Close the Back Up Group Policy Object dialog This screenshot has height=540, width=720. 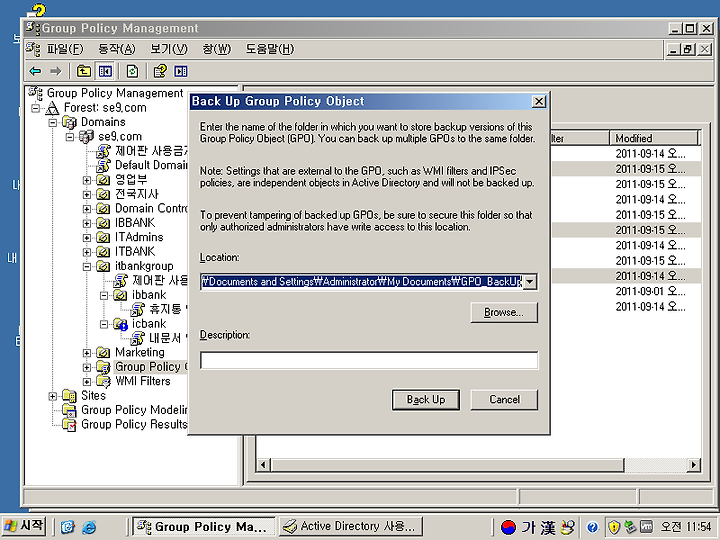coord(539,101)
